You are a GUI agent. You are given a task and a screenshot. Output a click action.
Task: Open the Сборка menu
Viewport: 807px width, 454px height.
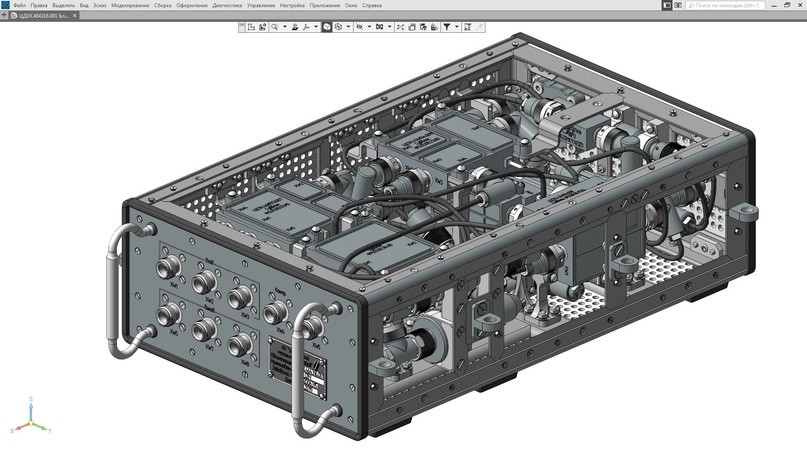click(162, 5)
